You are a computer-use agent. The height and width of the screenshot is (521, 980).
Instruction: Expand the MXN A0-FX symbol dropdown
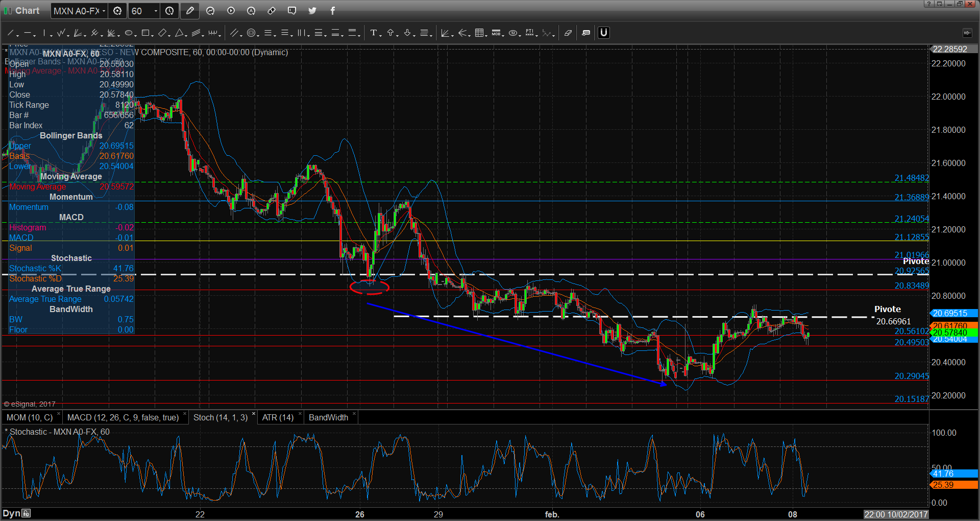[104, 11]
